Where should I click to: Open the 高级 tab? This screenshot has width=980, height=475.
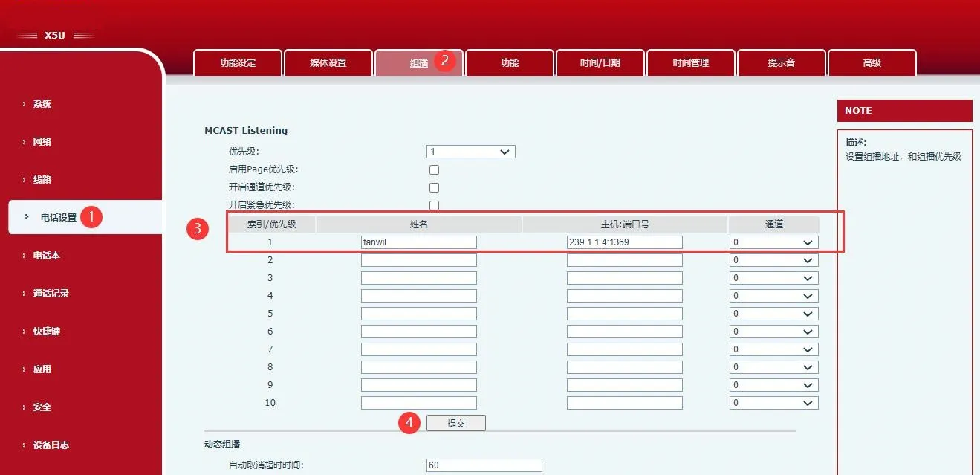(x=872, y=63)
